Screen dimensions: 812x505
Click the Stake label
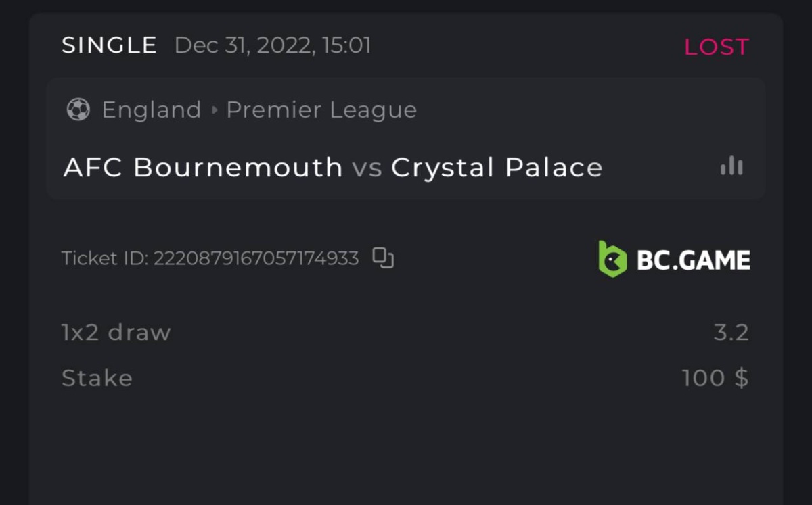coord(97,378)
